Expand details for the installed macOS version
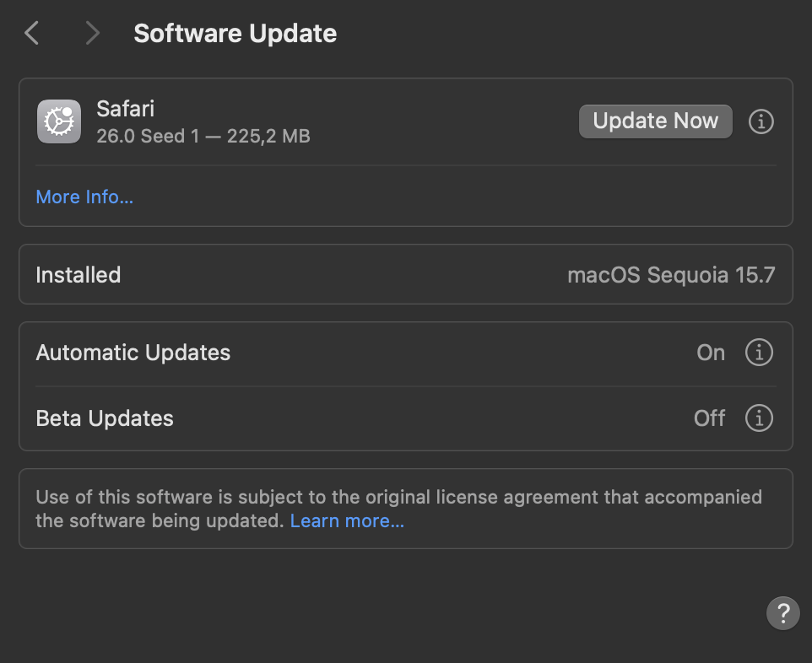The width and height of the screenshot is (812, 663). 671,274
